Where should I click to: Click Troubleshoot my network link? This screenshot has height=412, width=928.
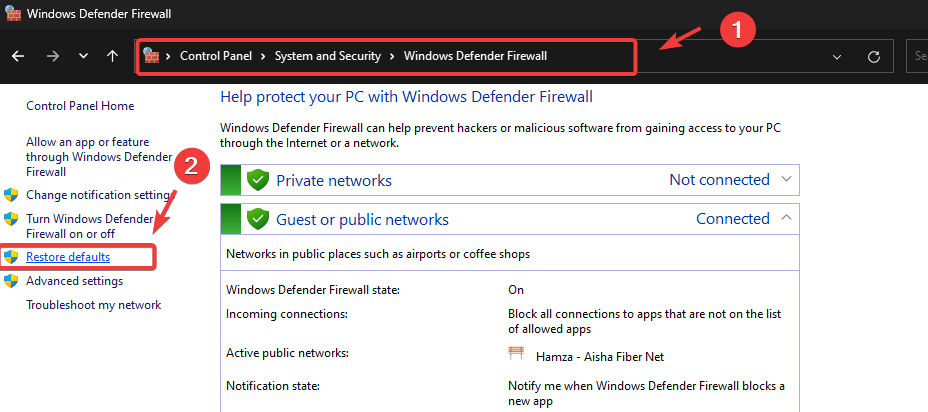[93, 305]
